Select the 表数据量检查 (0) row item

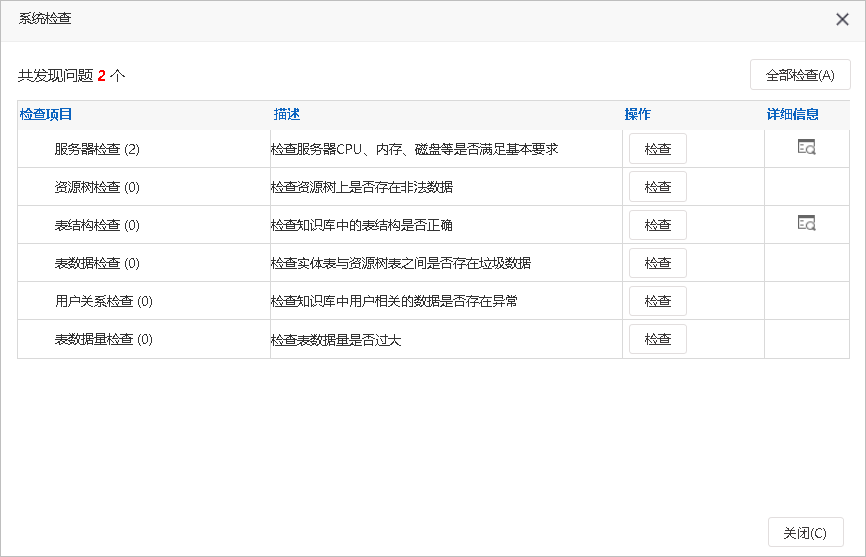[103, 339]
